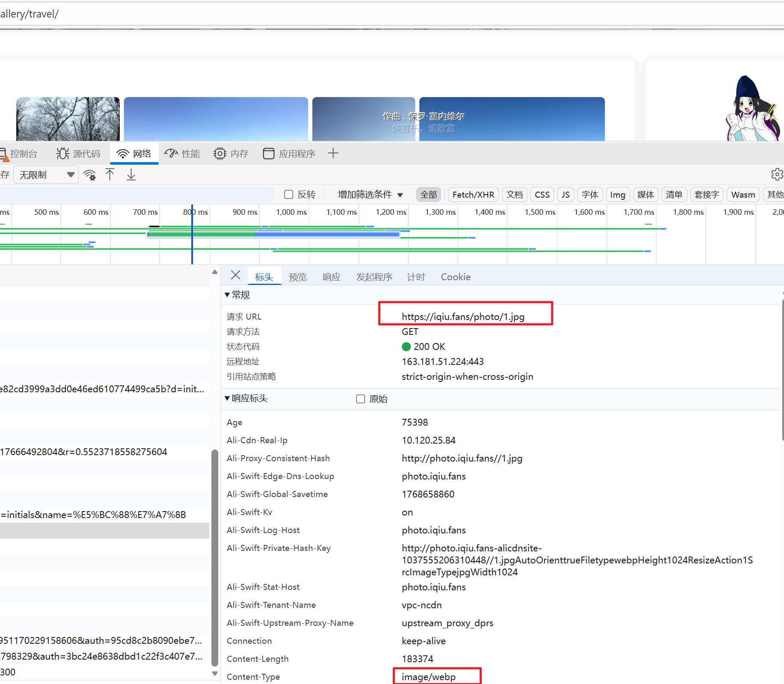
Task: Switch to the Cookie tab
Action: 455,277
